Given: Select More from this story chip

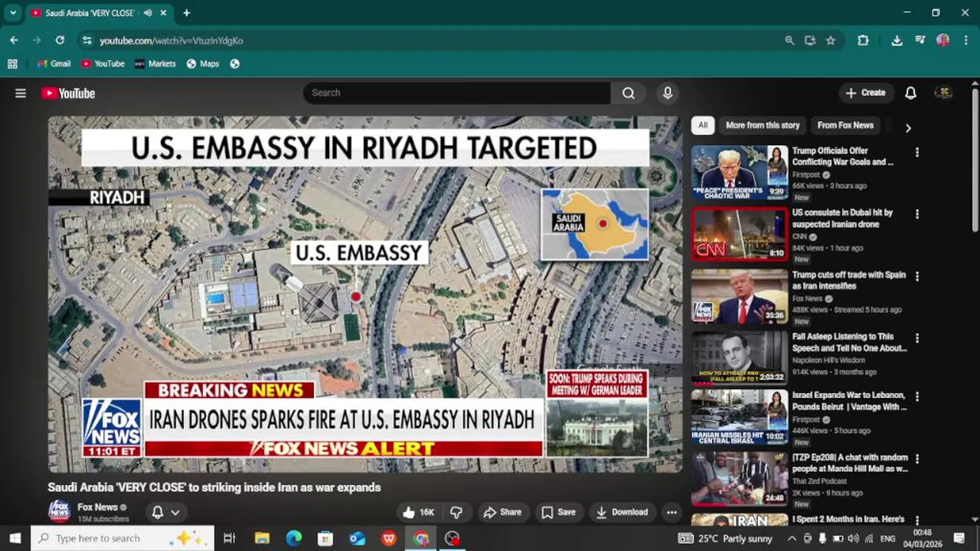Looking at the screenshot, I should (763, 126).
